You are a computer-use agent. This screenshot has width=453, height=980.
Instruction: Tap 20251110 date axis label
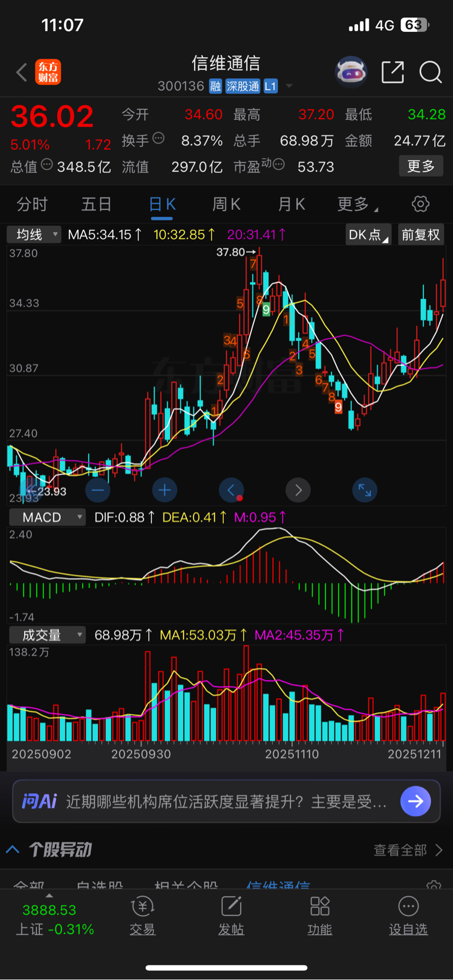[291, 754]
